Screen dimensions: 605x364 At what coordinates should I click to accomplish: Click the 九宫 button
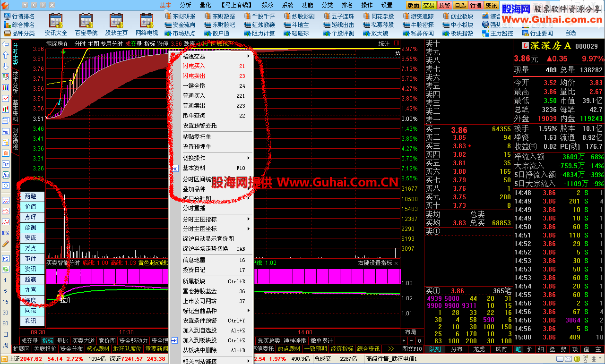32,290
